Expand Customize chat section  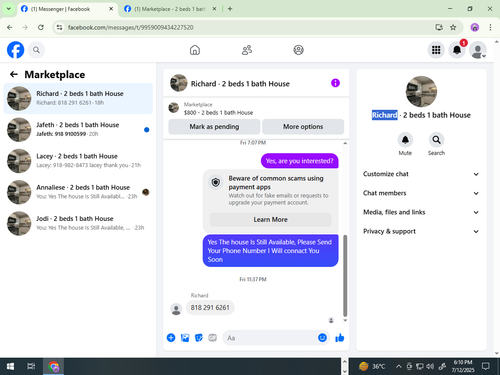(421, 174)
